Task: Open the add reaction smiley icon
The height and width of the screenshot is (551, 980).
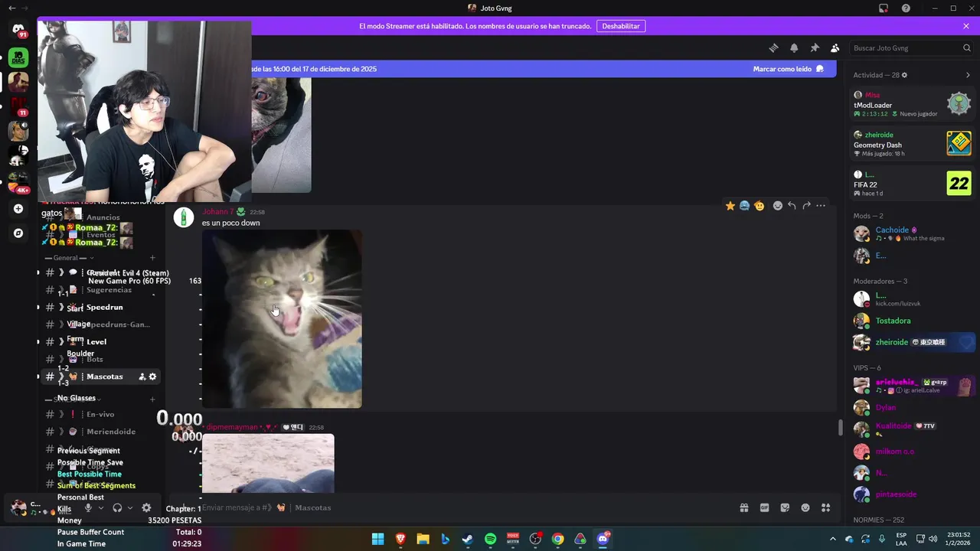Action: coord(778,206)
